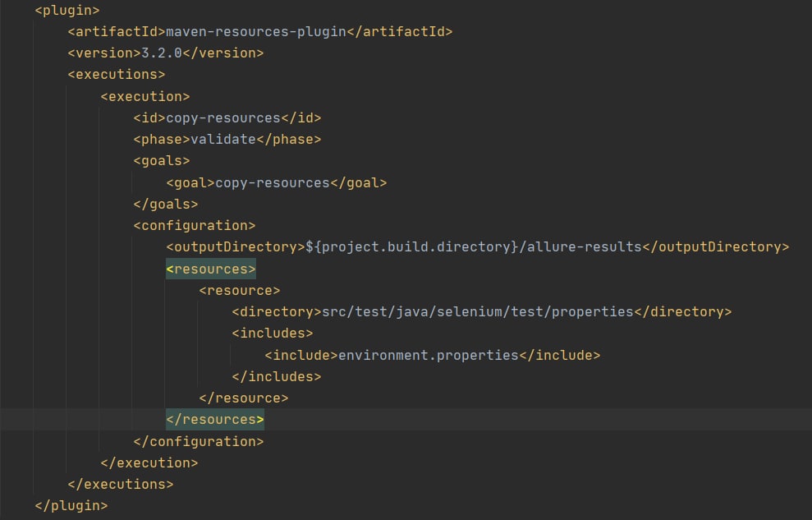812x520 pixels.
Task: Click the opening plugin tag
Action: pyautogui.click(x=67, y=11)
